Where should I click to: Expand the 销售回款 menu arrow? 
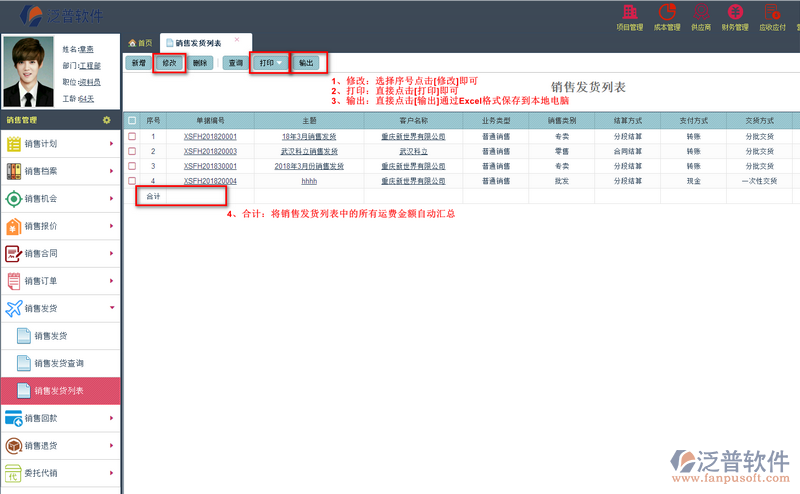tap(111, 418)
